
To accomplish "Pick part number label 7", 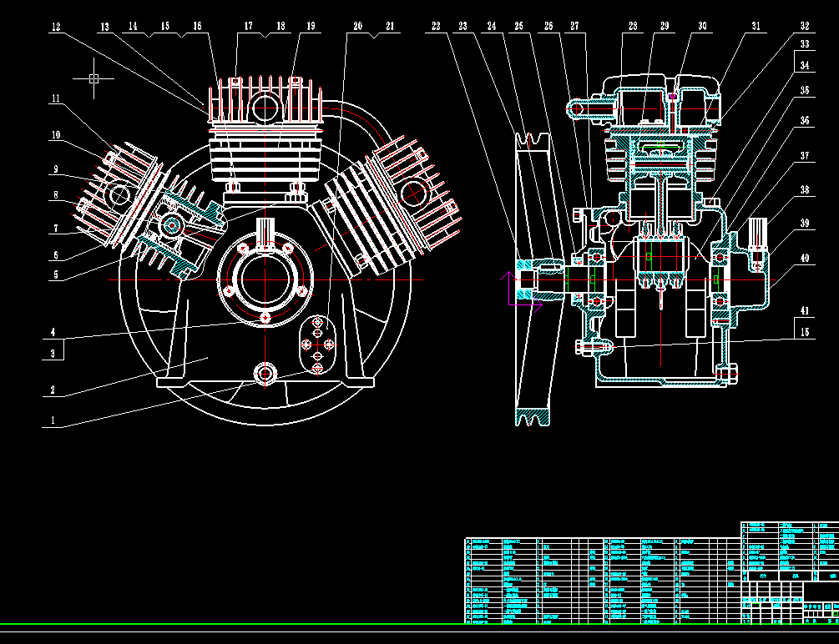I will tap(56, 229).
